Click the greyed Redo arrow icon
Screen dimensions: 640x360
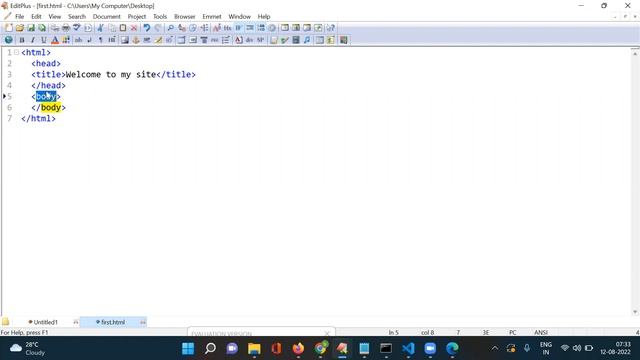(158, 28)
